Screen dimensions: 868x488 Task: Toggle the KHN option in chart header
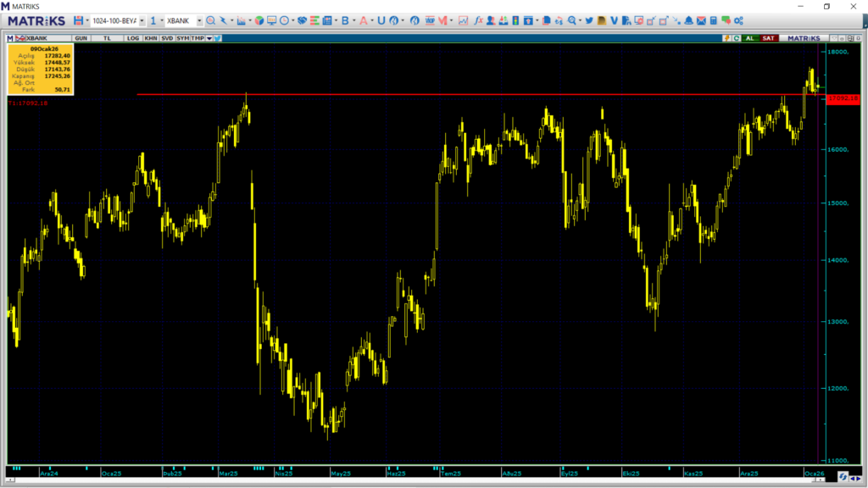coord(150,38)
